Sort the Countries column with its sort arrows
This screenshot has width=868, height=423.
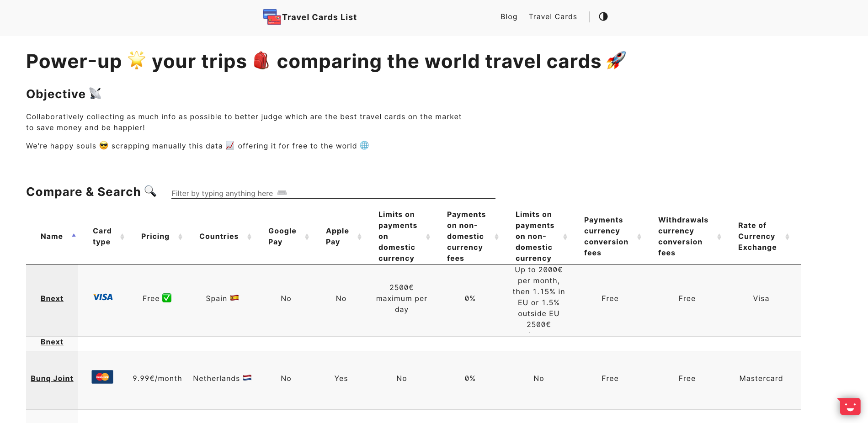[x=249, y=237]
